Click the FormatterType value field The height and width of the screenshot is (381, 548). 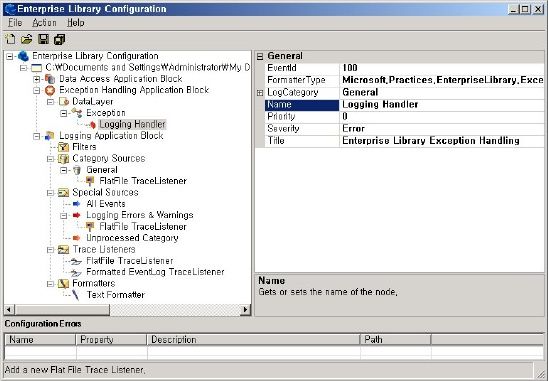[x=441, y=80]
